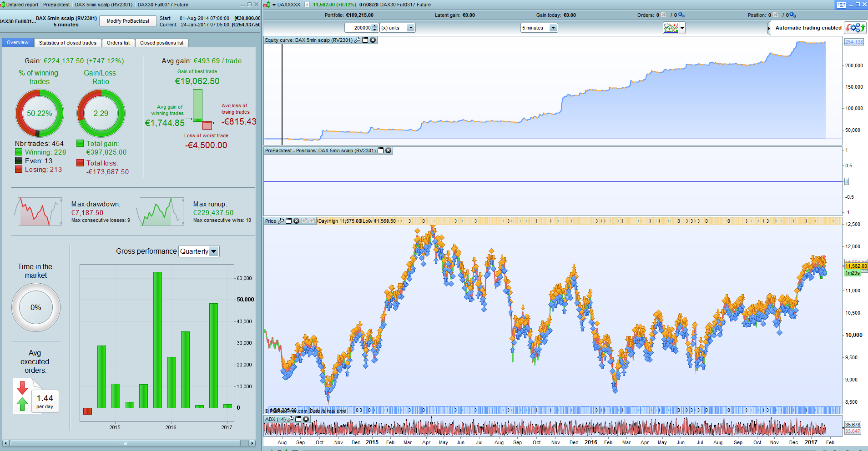Click the % of winning trades donut
The height and width of the screenshot is (451, 868).
tap(40, 113)
